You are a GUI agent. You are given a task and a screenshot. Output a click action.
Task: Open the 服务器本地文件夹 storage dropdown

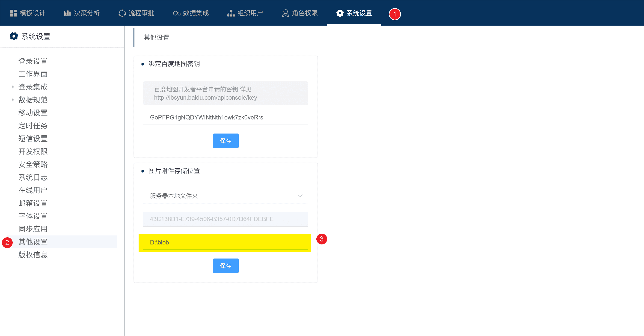tap(226, 196)
